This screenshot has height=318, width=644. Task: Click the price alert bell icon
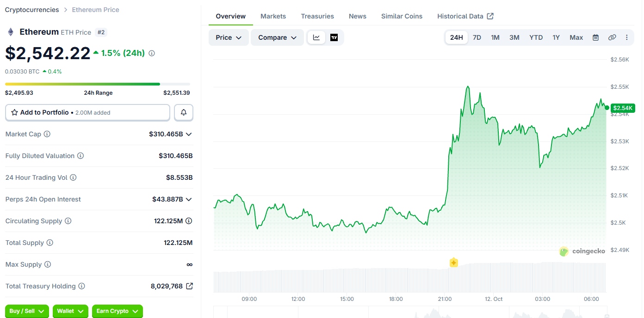pos(184,112)
